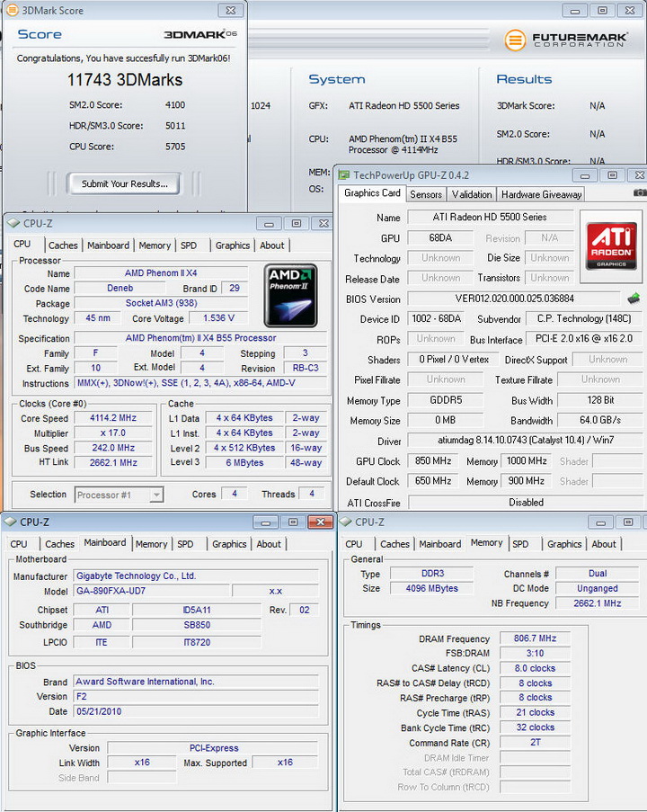Open CPU tab in CPU-Z Memory window

pos(354,544)
